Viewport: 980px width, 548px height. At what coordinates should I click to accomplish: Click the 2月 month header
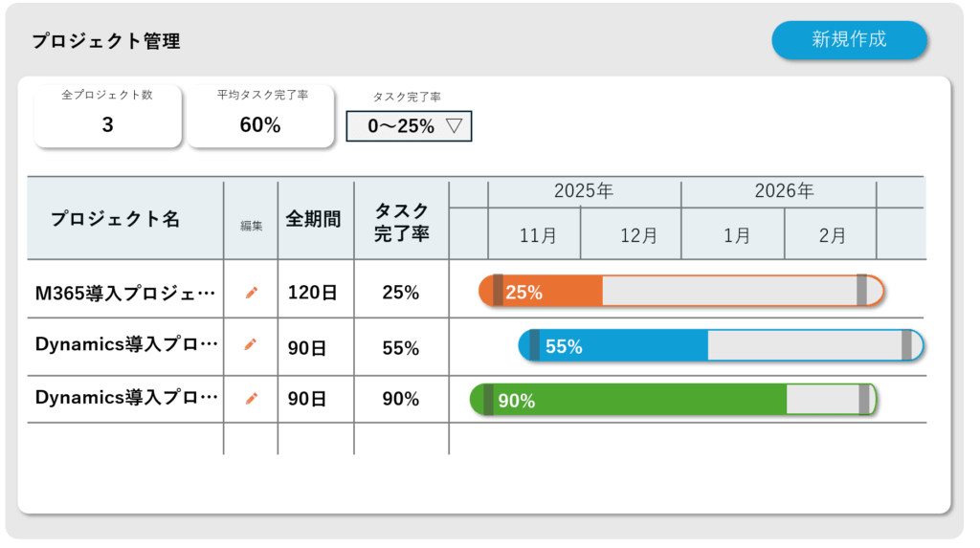pyautogui.click(x=833, y=235)
